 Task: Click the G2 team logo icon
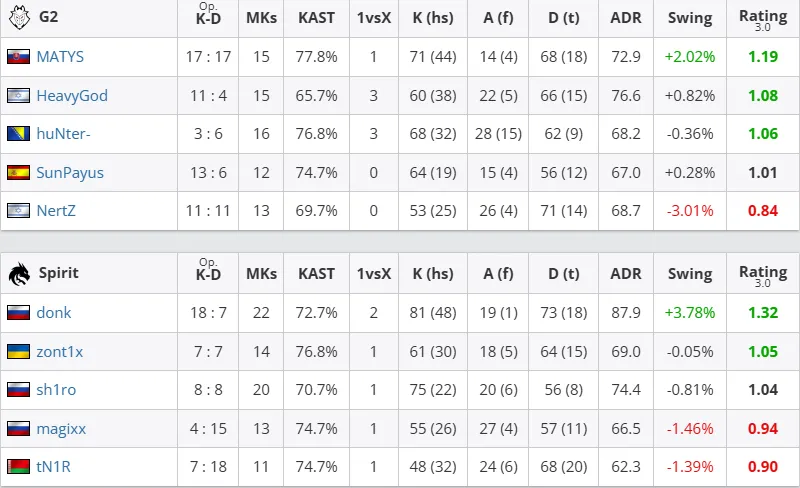tap(19, 17)
